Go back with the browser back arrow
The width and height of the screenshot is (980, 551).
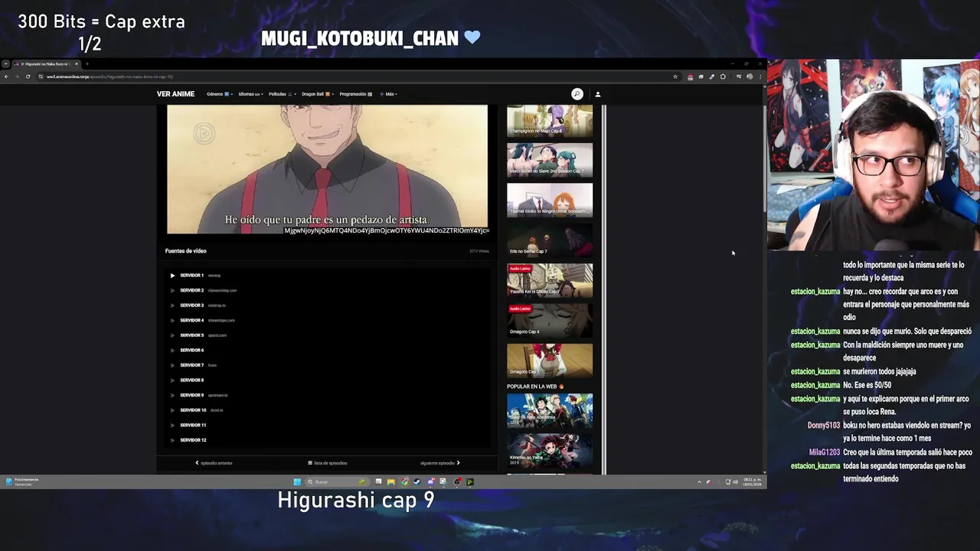[x=6, y=77]
